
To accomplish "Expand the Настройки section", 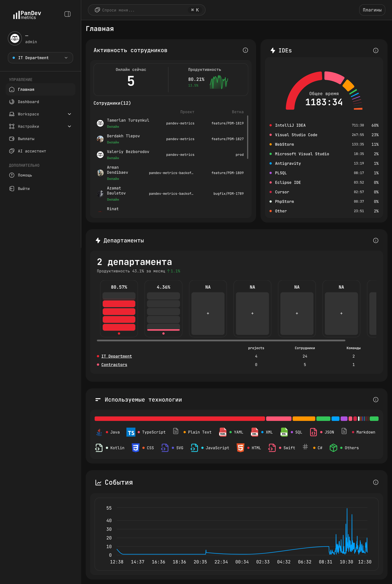I will coord(29,127).
